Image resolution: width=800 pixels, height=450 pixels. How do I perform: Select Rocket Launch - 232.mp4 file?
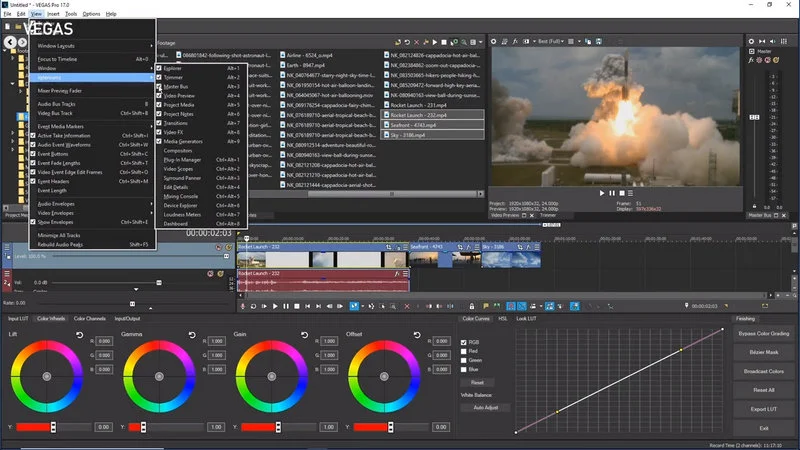(x=418, y=113)
